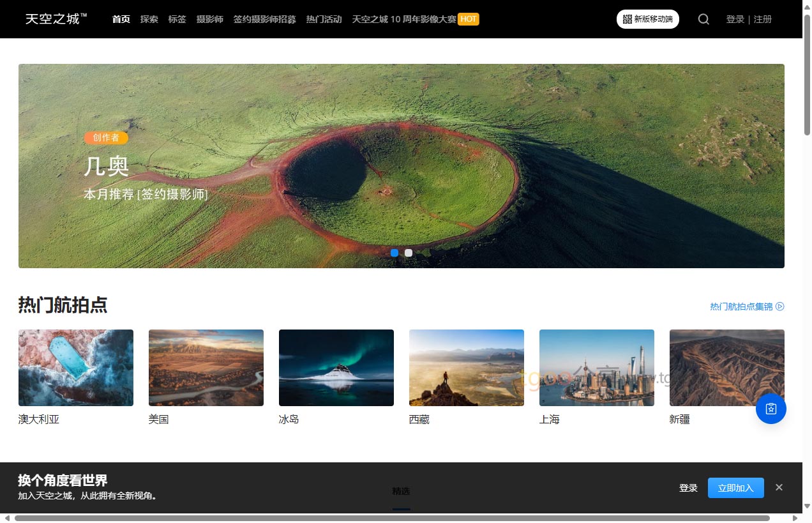
Task: Click the blue floating clipboard icon
Action: point(771,409)
